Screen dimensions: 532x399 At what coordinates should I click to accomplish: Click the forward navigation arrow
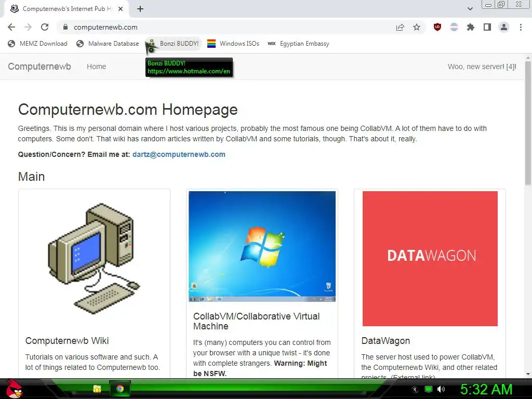tap(28, 27)
